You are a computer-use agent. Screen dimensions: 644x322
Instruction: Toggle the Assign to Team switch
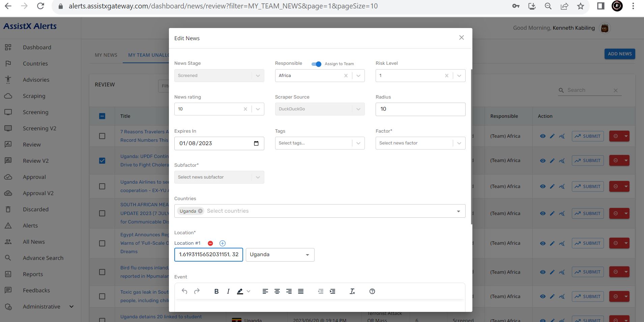316,64
